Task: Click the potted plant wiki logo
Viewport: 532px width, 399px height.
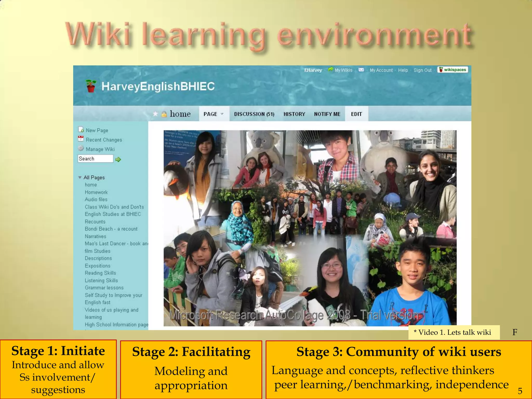Action: (91, 86)
